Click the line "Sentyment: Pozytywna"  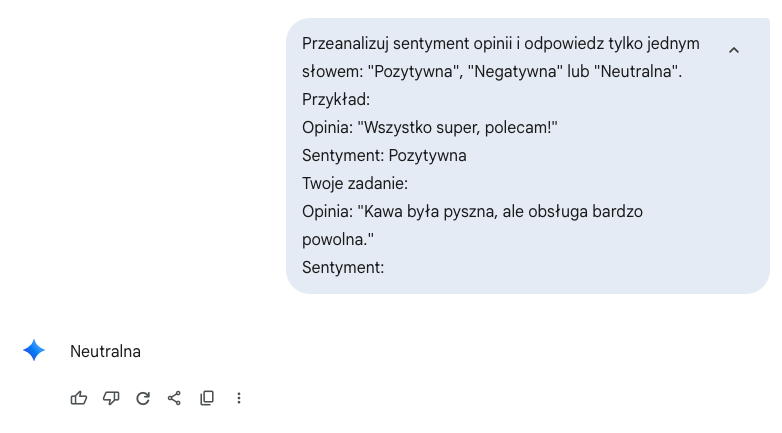point(385,156)
